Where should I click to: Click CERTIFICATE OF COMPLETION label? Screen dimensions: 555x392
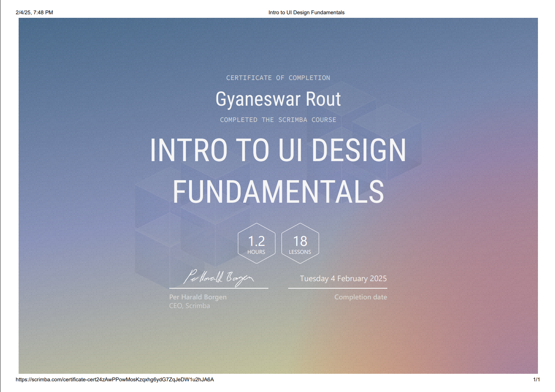point(278,78)
